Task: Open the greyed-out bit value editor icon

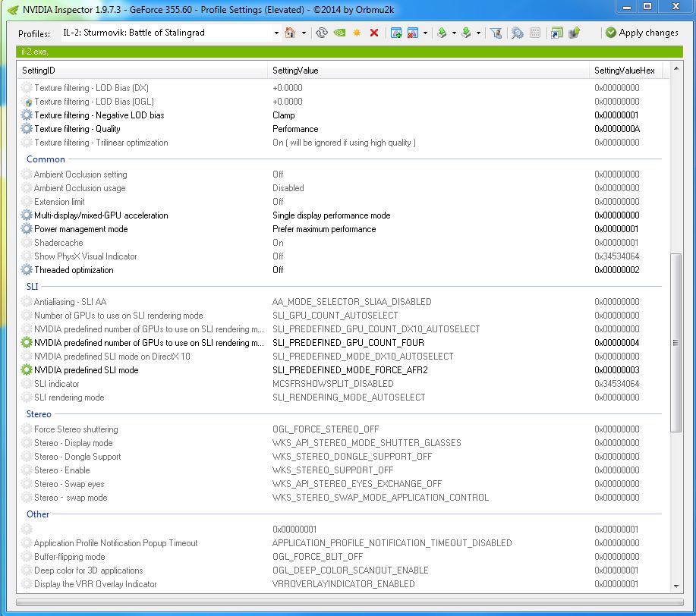Action: (x=535, y=33)
